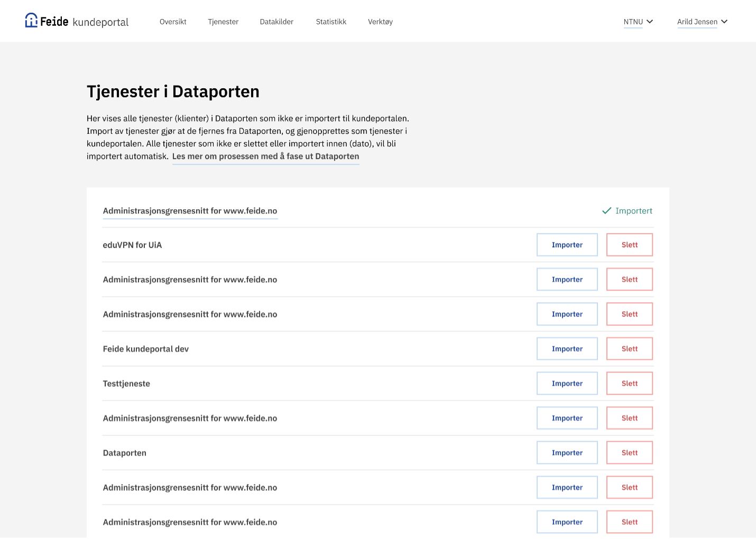Slett the Testtjeneste service
The image size is (756, 539).
coord(630,384)
